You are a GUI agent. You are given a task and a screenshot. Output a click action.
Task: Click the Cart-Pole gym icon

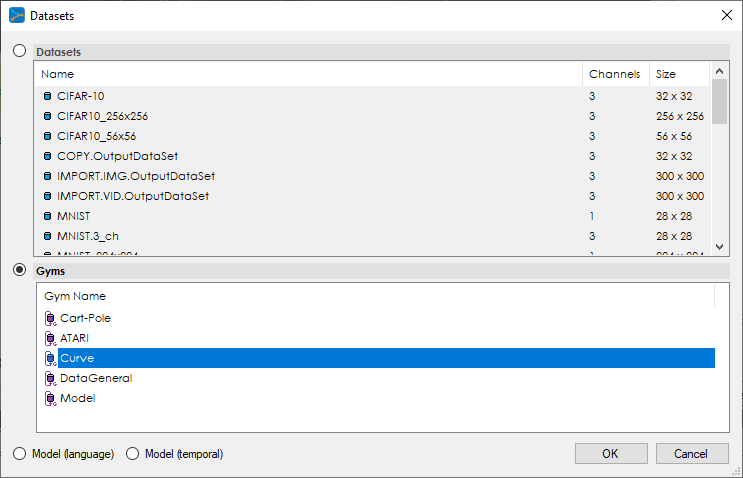(51, 318)
